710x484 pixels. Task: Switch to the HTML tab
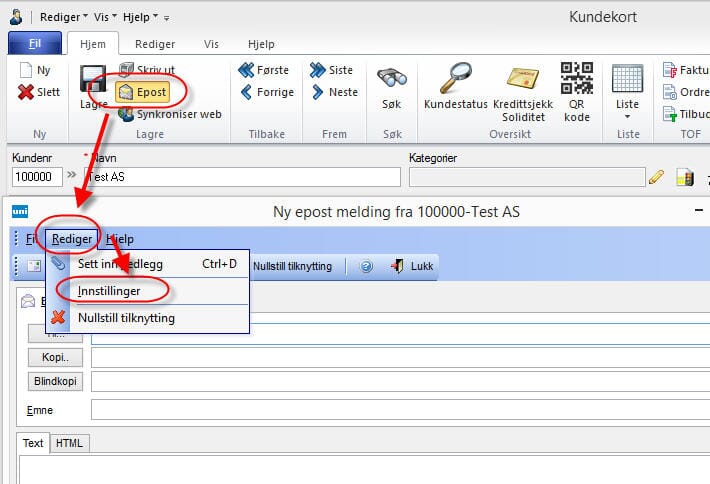[69, 443]
